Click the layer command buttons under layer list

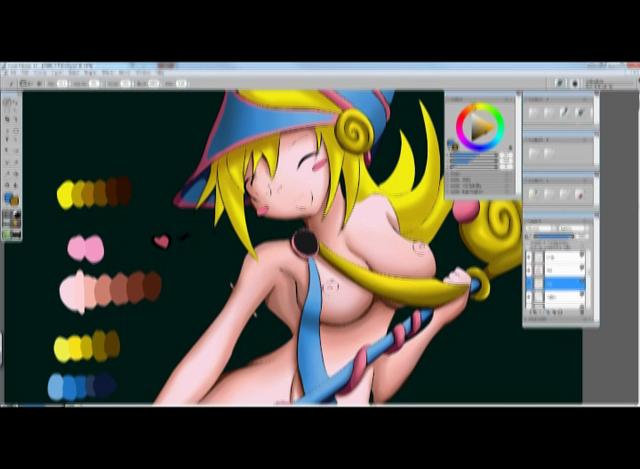point(546,312)
